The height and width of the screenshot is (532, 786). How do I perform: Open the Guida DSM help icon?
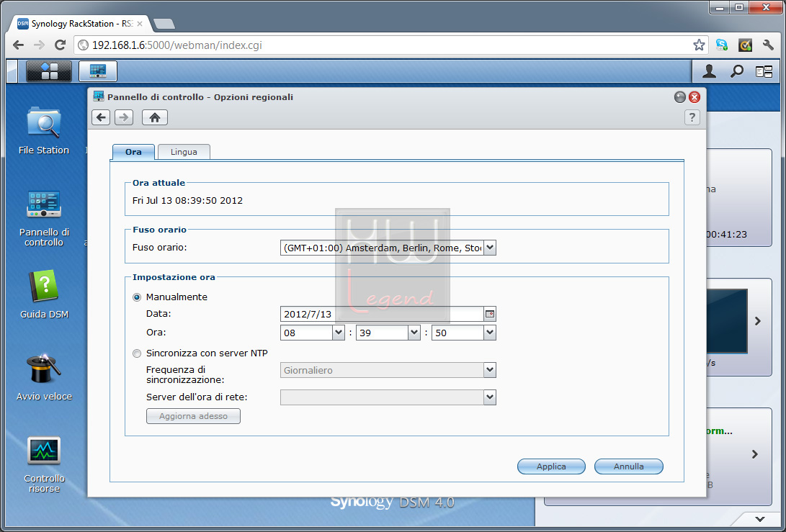click(44, 294)
